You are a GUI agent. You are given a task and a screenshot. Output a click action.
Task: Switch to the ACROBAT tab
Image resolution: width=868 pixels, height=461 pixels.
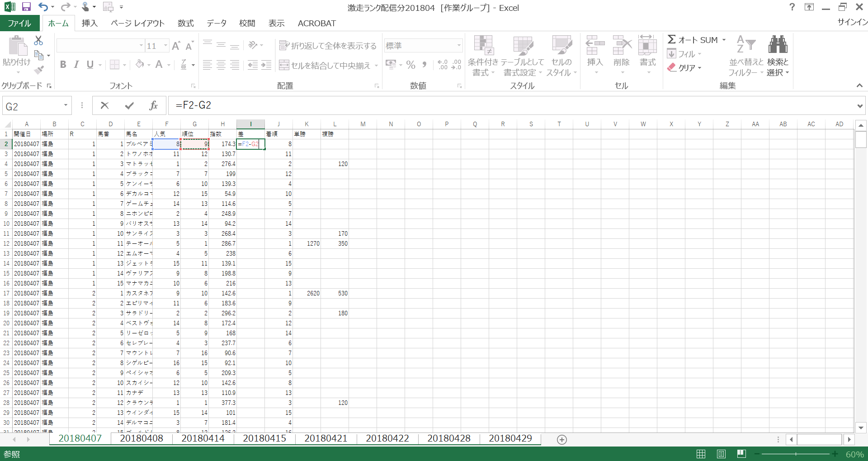point(317,23)
